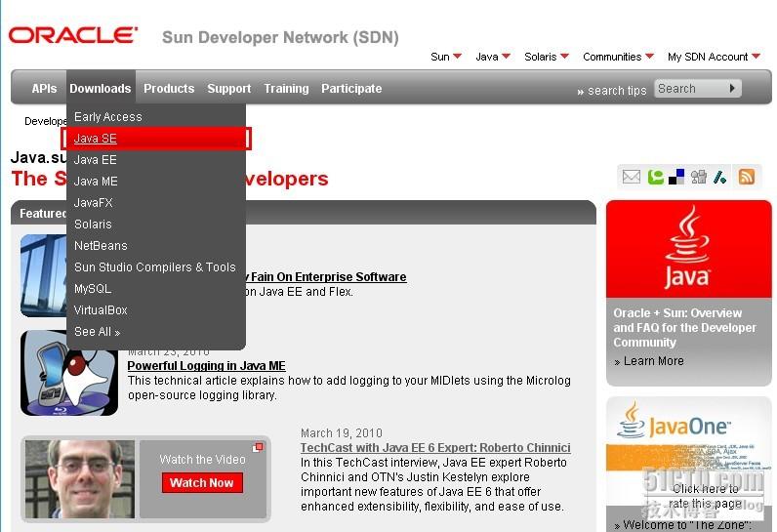Open the Training nav tab
The width and height of the screenshot is (777, 532).
point(286,89)
